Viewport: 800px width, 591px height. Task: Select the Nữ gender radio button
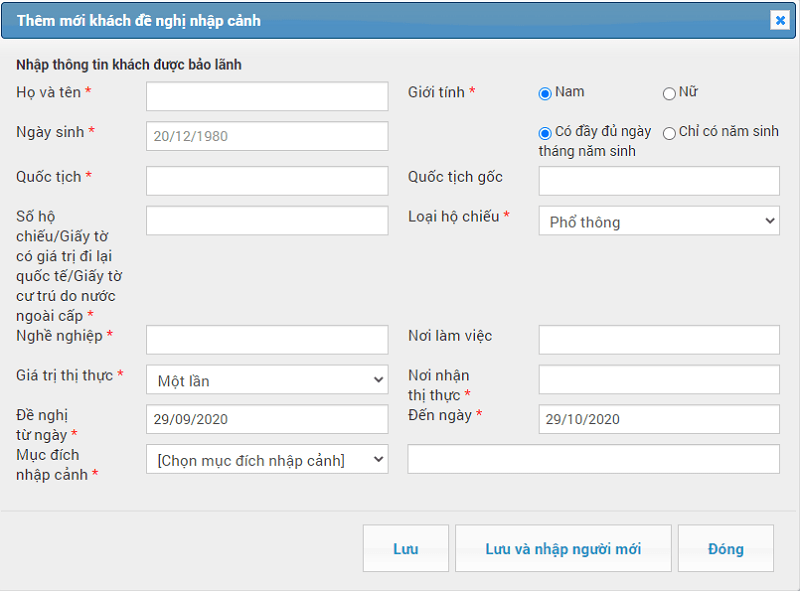pos(669,94)
